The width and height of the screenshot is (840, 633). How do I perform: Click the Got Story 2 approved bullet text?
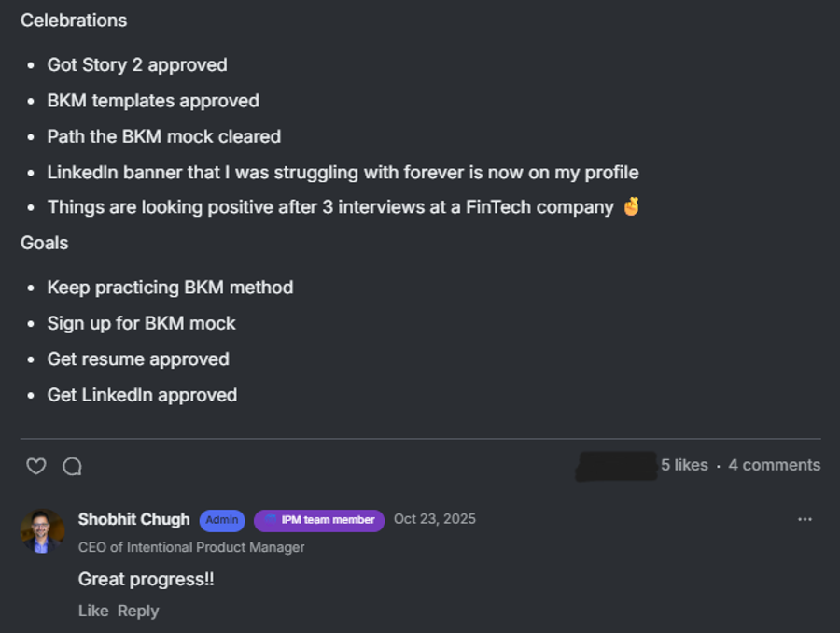[x=137, y=64]
